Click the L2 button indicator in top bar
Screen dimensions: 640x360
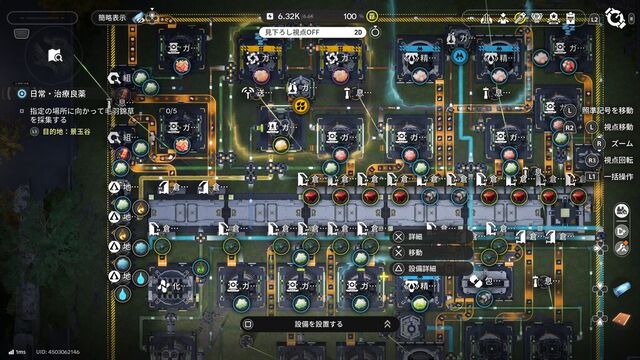point(594,19)
